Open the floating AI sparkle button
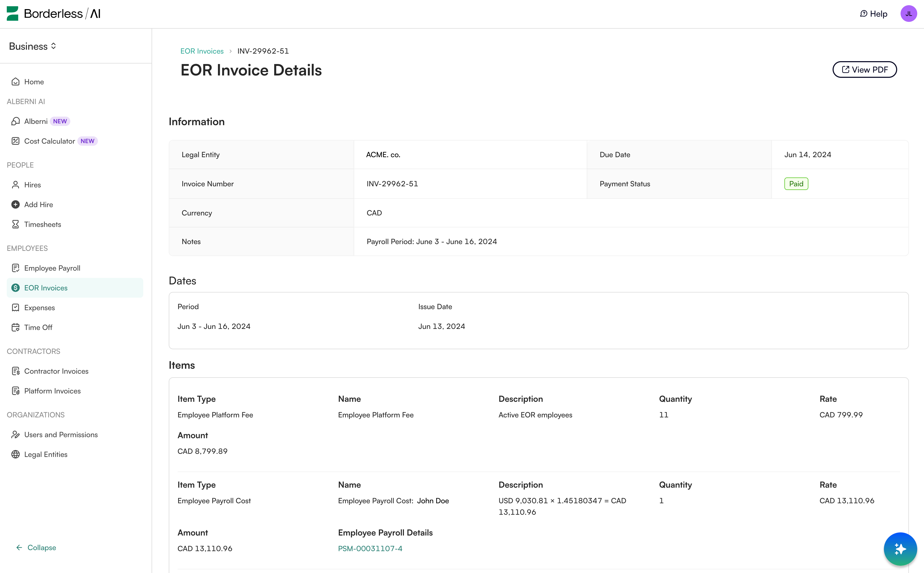The width and height of the screenshot is (924, 573). (900, 549)
